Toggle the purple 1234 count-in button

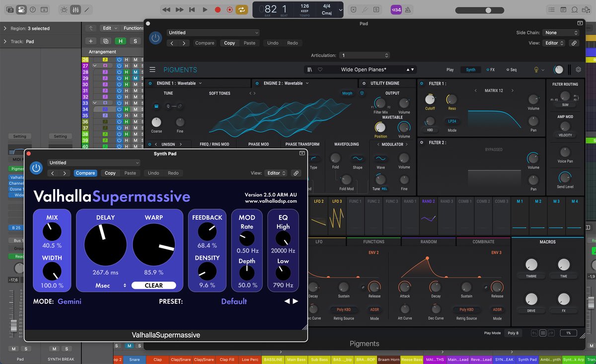[x=396, y=9]
